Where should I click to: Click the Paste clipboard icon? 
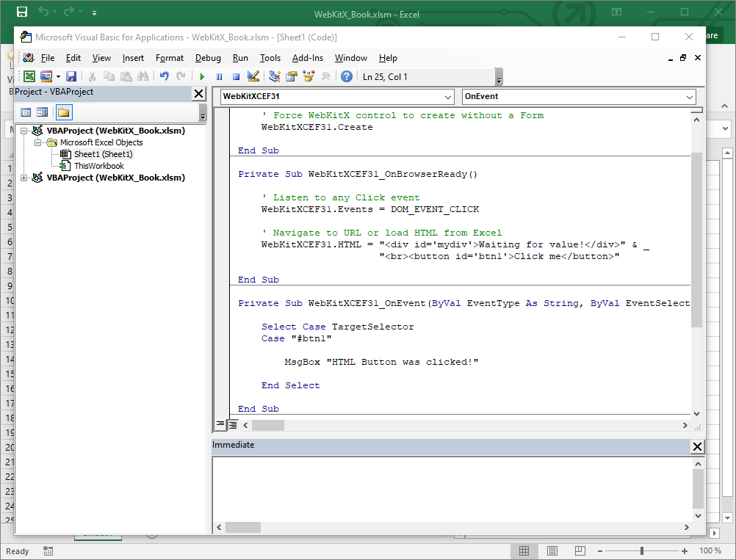click(x=126, y=76)
